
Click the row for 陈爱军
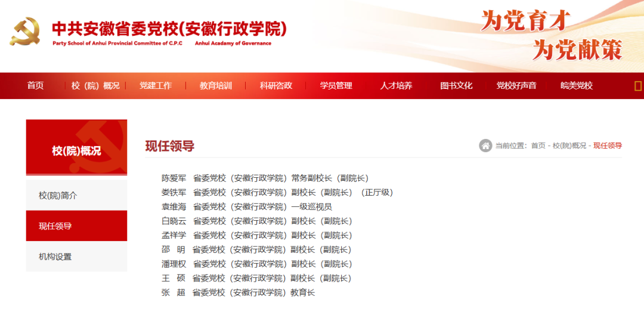click(x=265, y=178)
